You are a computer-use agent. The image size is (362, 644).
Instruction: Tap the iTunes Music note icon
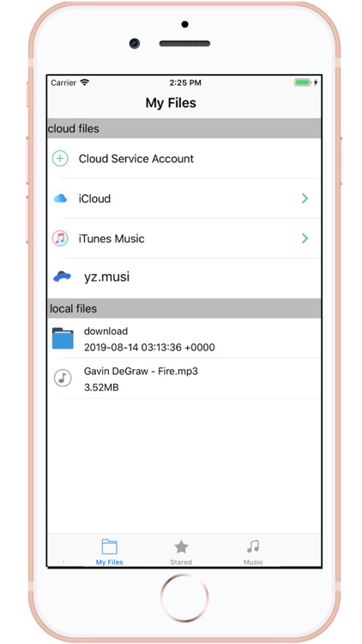point(60,238)
